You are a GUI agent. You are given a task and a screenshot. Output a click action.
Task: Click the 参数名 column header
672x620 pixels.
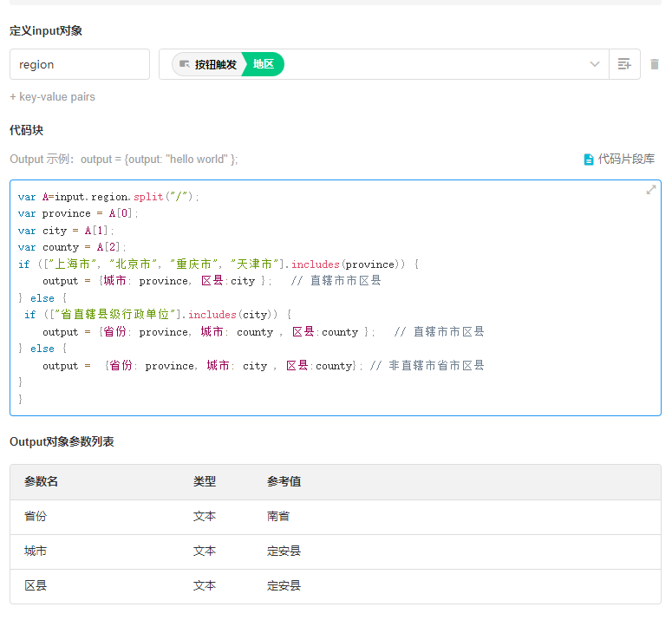(42, 482)
